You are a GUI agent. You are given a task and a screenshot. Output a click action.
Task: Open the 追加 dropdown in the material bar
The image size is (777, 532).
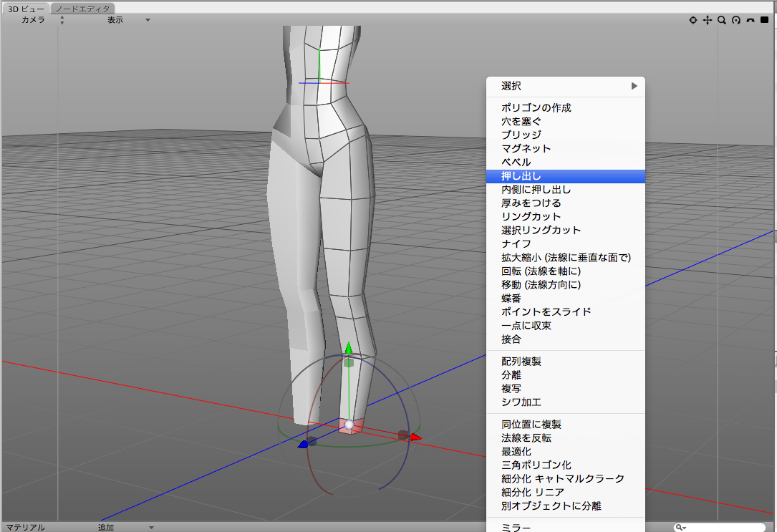pyautogui.click(x=110, y=526)
